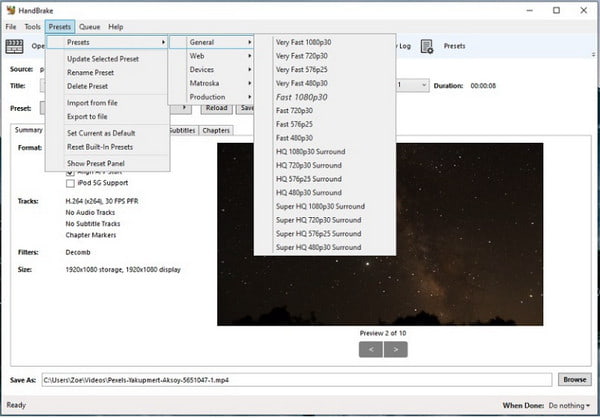The width and height of the screenshot is (600, 418).
Task: Choose Set Current as Default
Action: click(107, 133)
